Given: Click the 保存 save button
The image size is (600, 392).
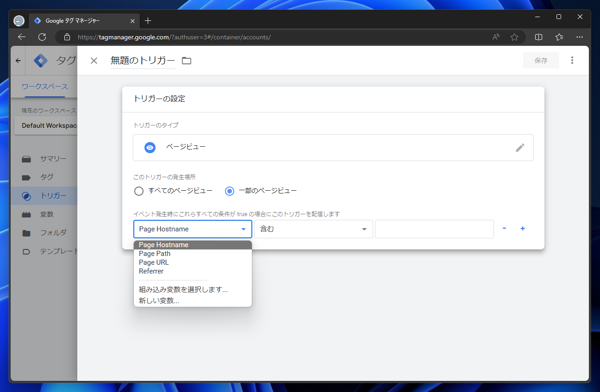Looking at the screenshot, I should [x=541, y=60].
